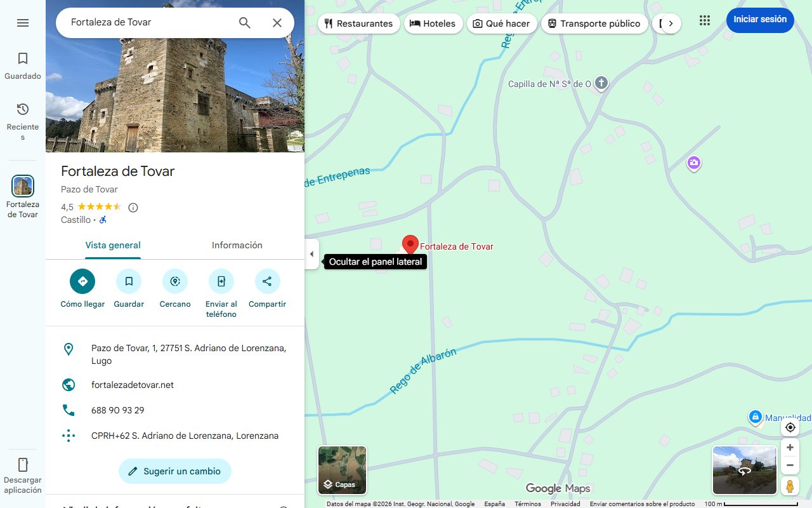Hide the side panel using the collapse arrow
The width and height of the screenshot is (812, 508).
[x=311, y=254]
